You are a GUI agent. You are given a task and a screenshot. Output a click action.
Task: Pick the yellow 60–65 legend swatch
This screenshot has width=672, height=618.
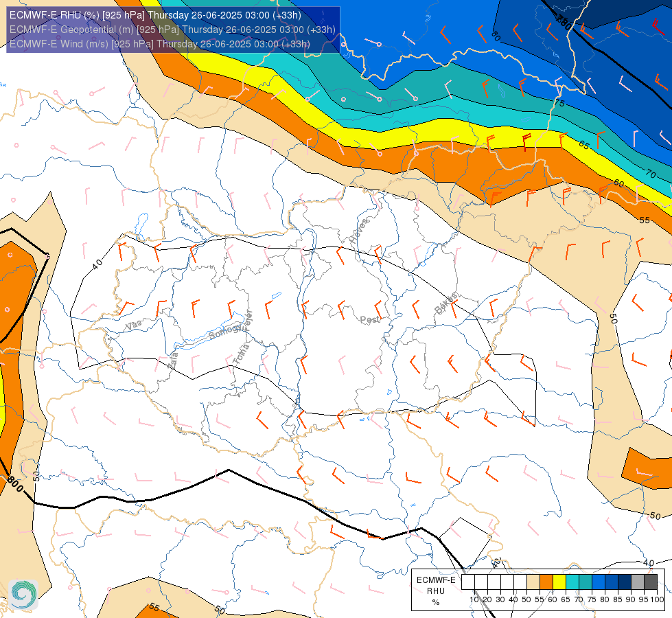559,582
